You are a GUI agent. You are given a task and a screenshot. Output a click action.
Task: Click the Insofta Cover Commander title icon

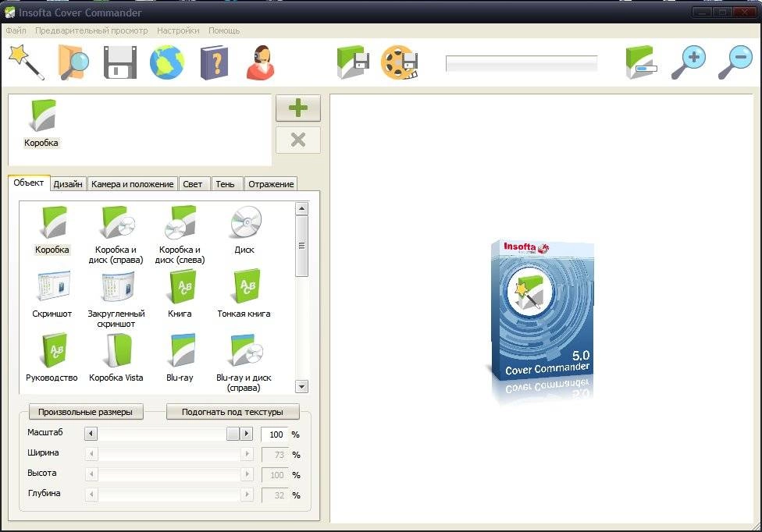[9, 12]
